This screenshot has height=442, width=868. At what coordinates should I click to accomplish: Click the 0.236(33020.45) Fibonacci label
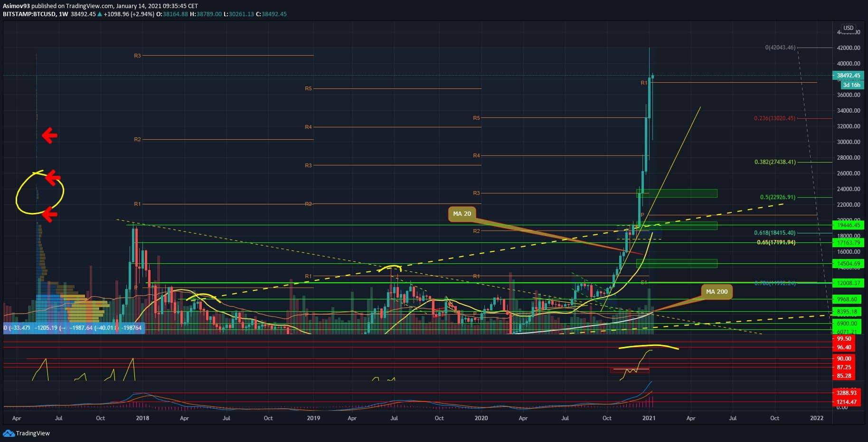click(x=774, y=118)
